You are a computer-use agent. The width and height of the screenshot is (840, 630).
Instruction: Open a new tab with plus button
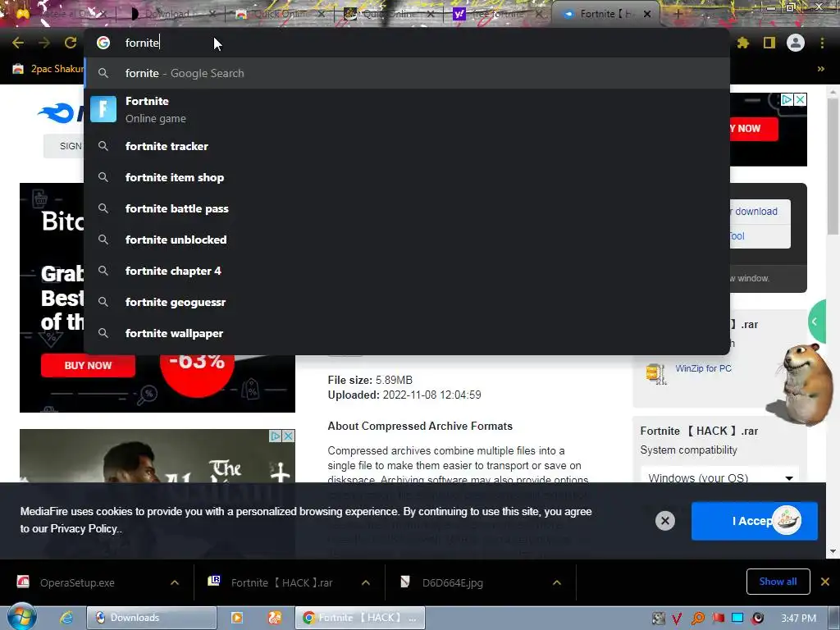678,14
